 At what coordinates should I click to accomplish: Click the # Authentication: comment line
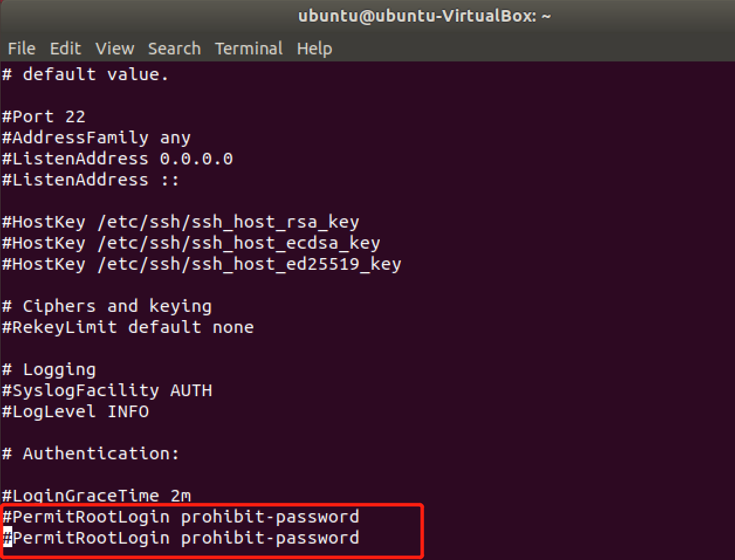(x=91, y=454)
